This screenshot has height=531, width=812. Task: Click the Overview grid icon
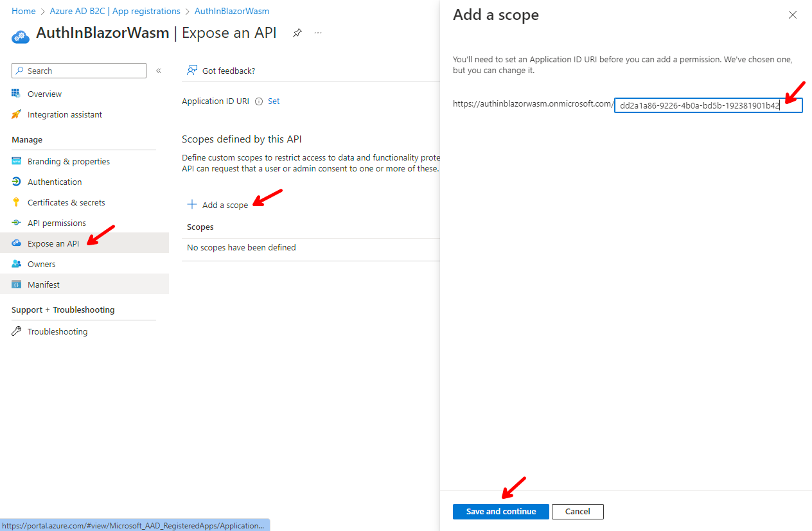(16, 94)
